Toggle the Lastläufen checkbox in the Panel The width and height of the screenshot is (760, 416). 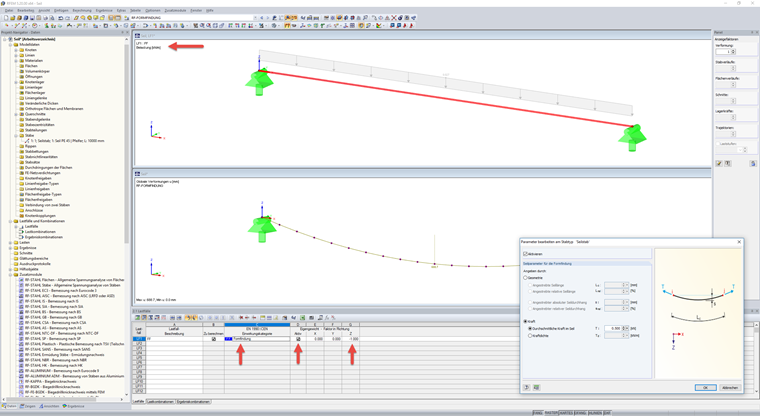[x=718, y=144]
